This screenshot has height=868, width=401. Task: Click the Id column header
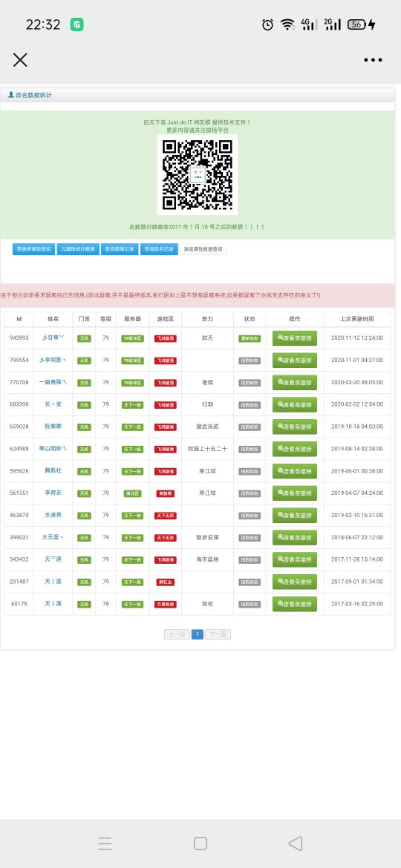point(19,320)
